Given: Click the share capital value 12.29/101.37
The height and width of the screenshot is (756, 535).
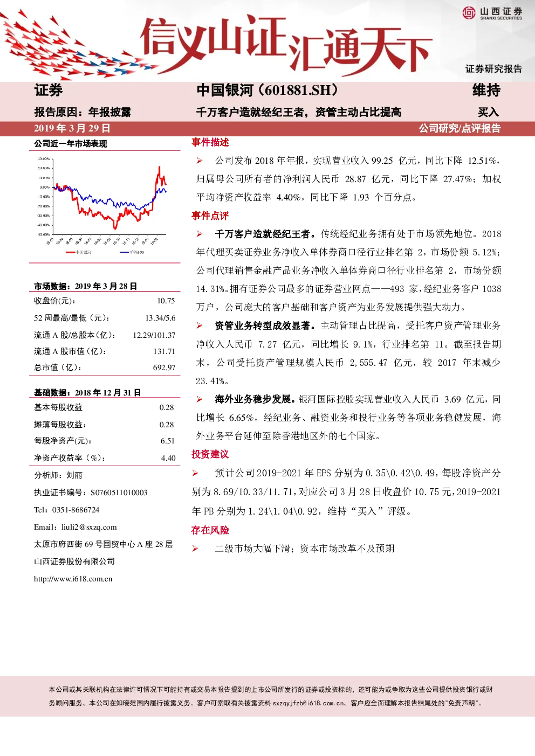Looking at the screenshot, I should tap(154, 335).
